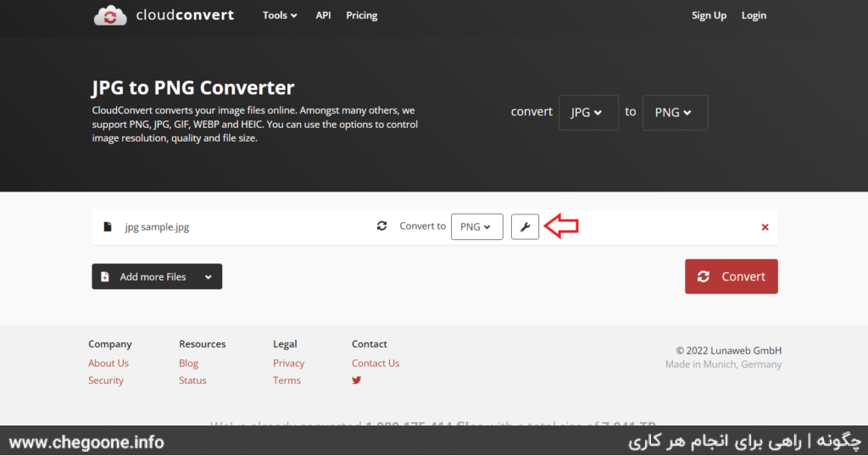Start conversion with the red Convert button
868x456 pixels.
731,276
